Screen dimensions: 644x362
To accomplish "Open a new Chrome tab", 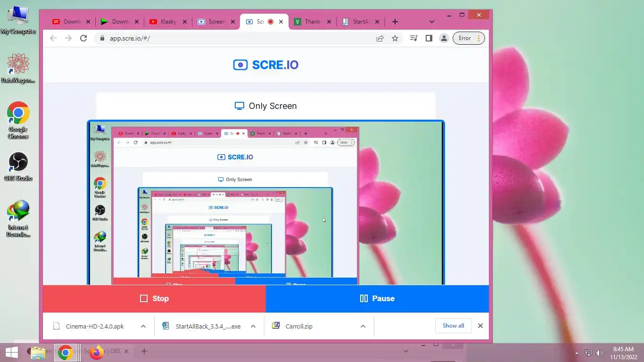I will 395,22.
